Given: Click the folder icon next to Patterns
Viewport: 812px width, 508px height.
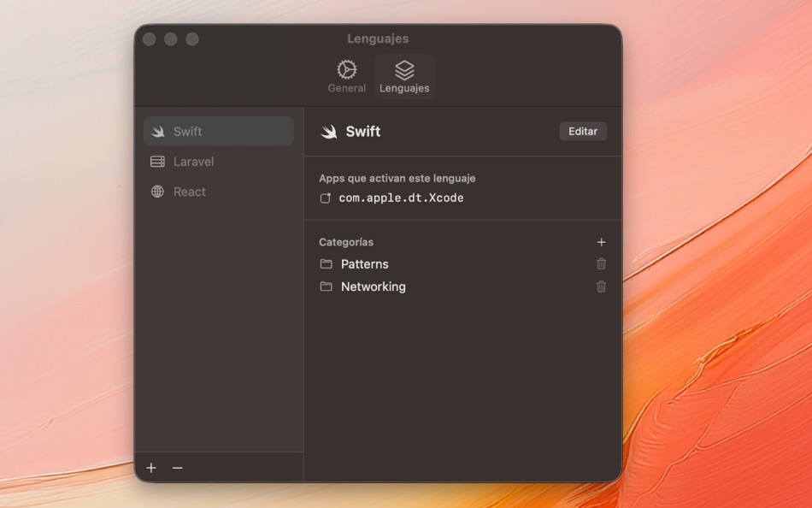Looking at the screenshot, I should (326, 264).
